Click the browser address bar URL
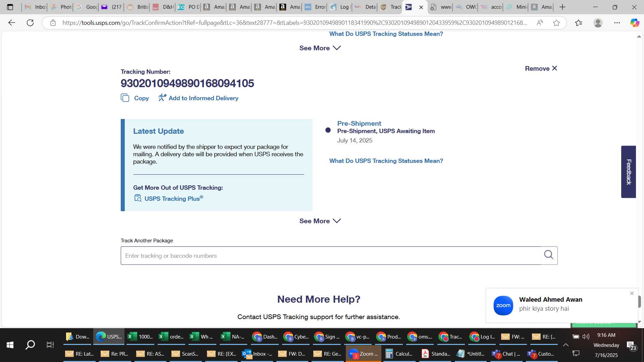This screenshot has height=362, width=644. (x=294, y=23)
